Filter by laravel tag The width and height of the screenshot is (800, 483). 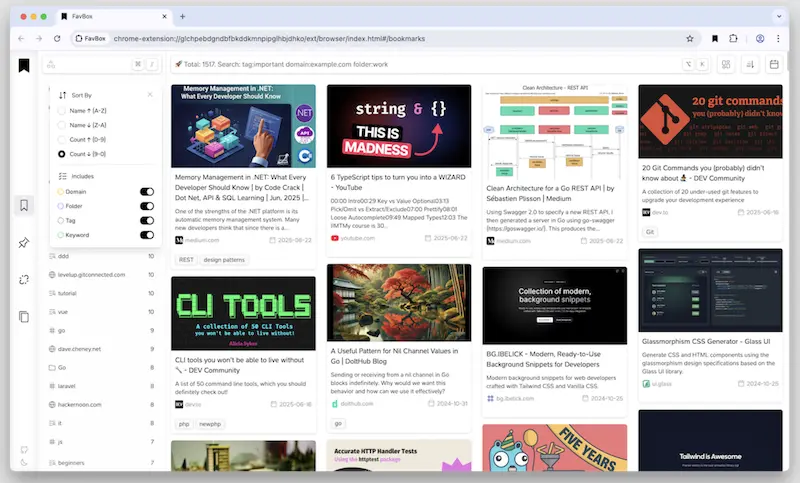(102, 386)
